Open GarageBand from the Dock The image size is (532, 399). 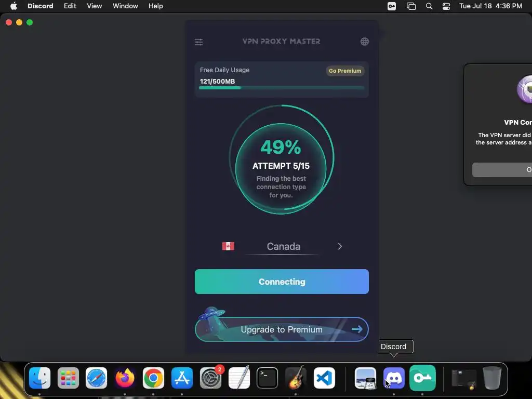[296, 378]
